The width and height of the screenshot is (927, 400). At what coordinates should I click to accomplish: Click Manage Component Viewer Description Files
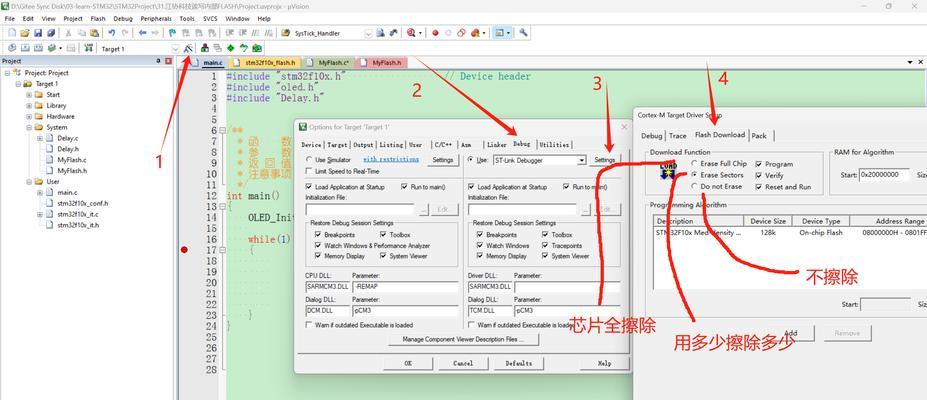464,339
